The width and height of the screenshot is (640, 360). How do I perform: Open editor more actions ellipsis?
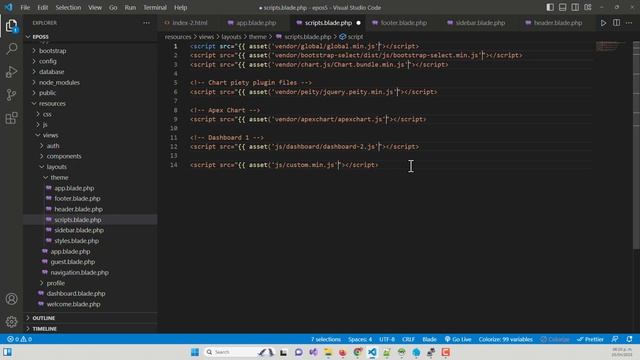click(x=629, y=23)
